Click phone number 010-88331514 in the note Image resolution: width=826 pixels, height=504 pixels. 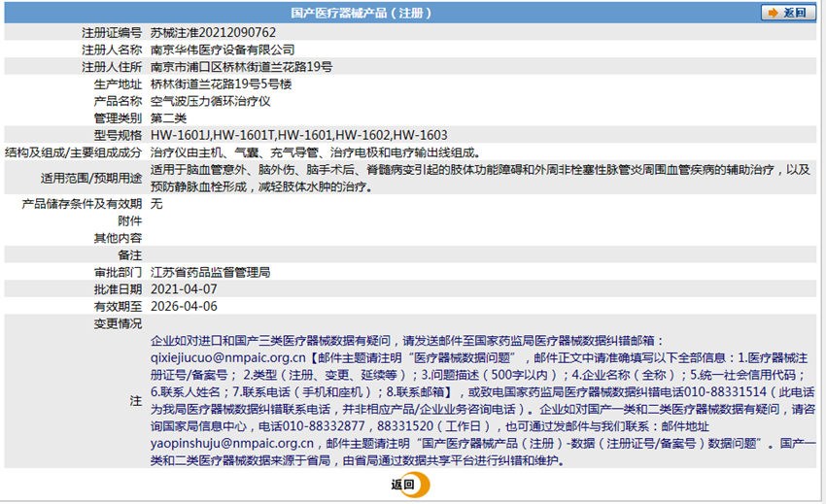pyautogui.click(x=725, y=392)
